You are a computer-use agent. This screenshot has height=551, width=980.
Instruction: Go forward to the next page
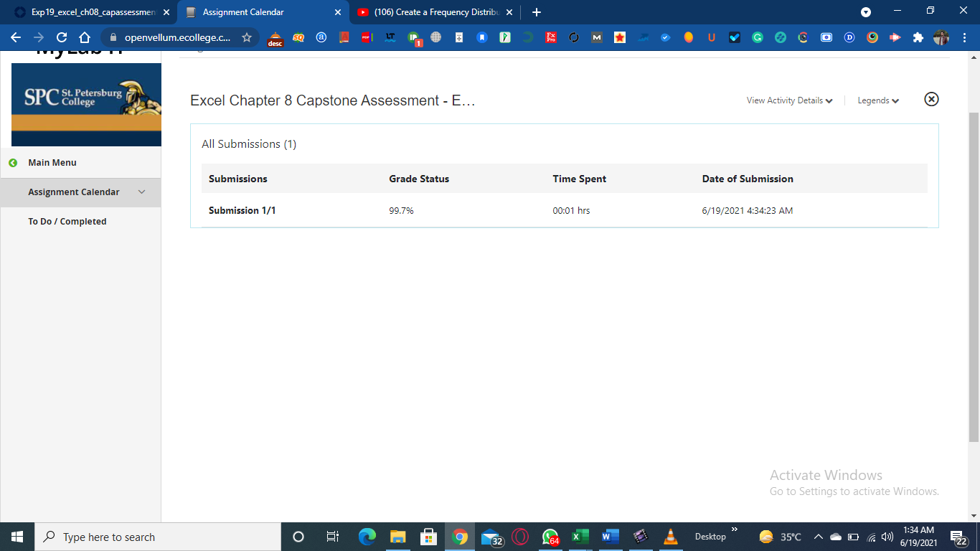(39, 37)
